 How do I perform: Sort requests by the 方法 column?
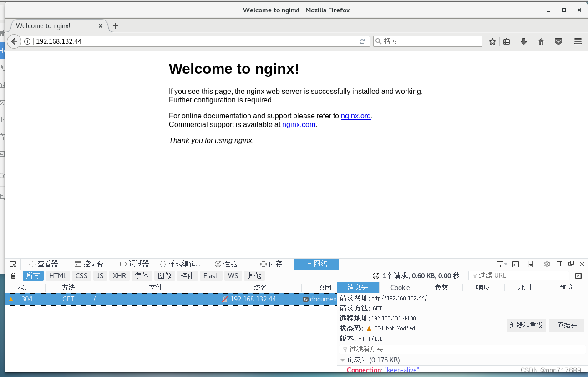coord(69,288)
